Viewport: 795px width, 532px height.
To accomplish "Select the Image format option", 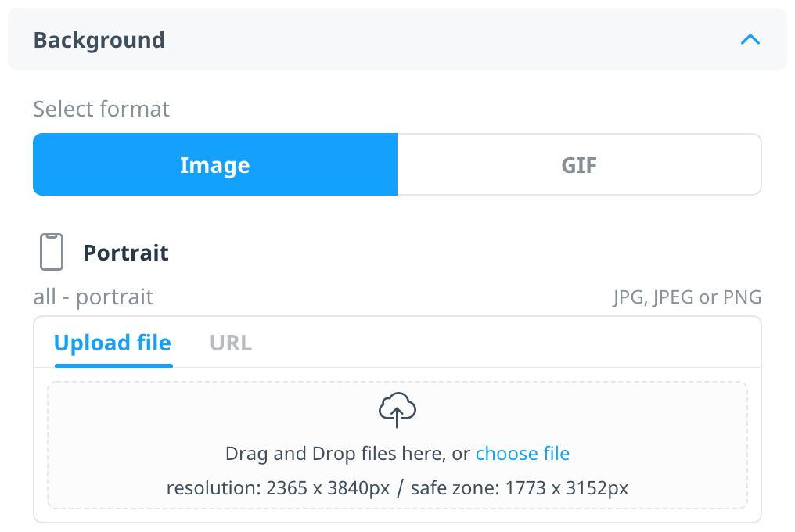I will coord(215,164).
